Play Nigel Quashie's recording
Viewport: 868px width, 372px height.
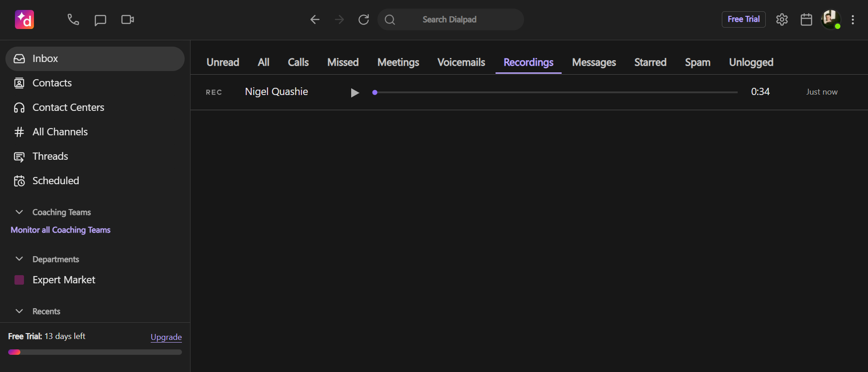355,93
